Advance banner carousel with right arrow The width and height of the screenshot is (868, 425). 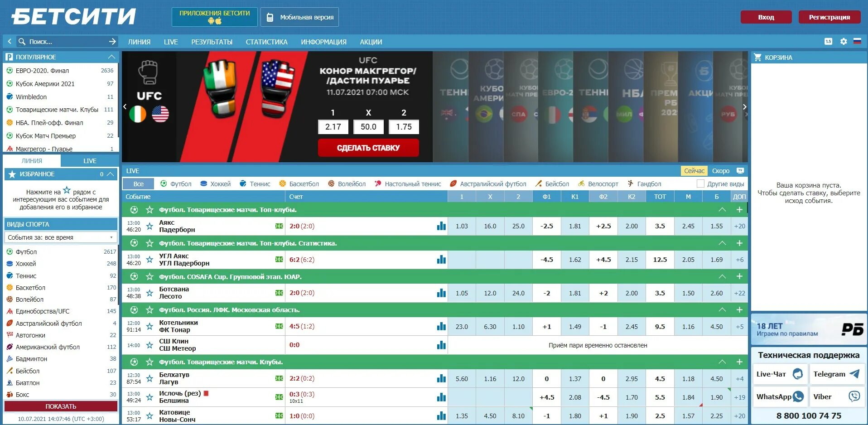[x=744, y=107]
